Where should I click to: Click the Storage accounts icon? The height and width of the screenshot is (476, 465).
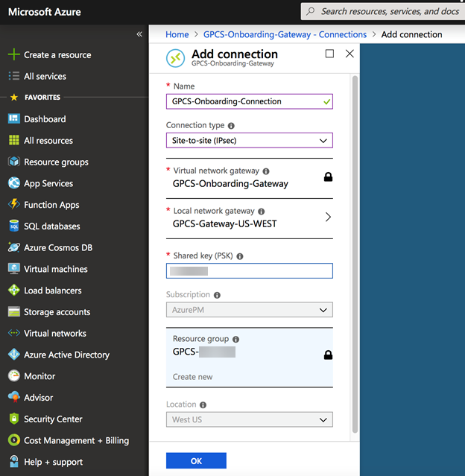point(13,312)
